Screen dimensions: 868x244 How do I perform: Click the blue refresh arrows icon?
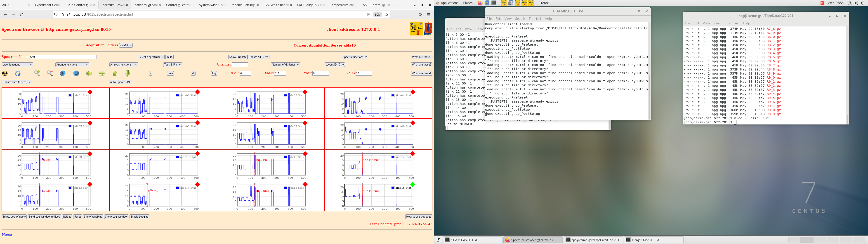[x=18, y=73]
